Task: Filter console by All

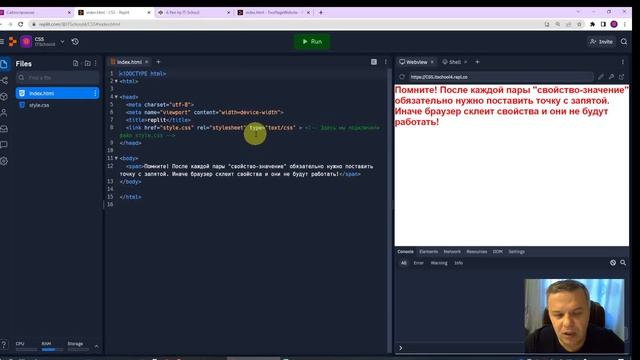Action: (404, 263)
